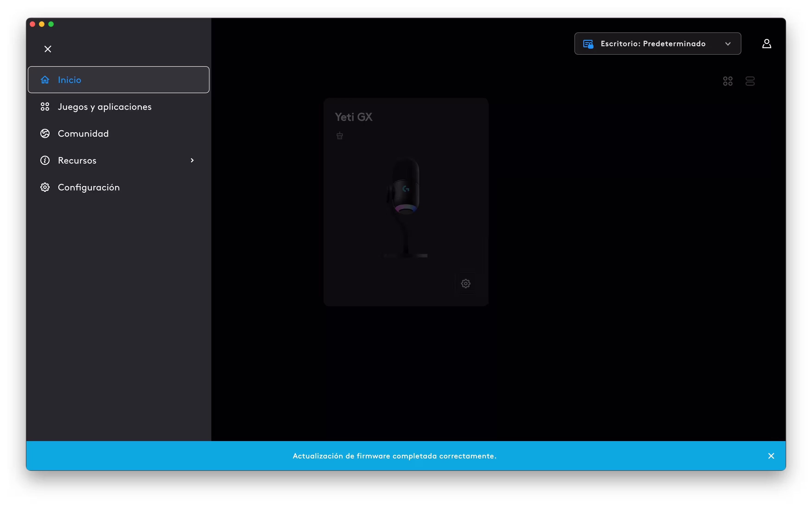Dismiss the firmware update notification banner
The image size is (812, 505).
771,456
